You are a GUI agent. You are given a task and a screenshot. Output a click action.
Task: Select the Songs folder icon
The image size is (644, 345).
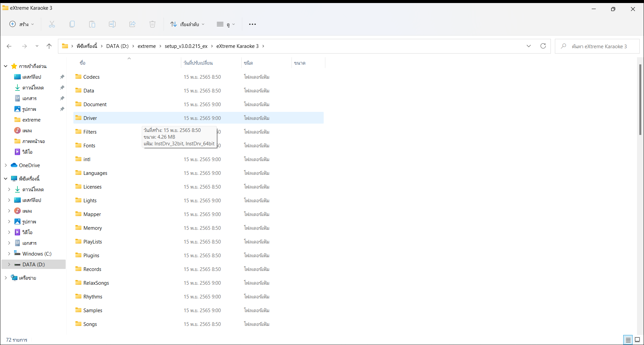[78, 324]
